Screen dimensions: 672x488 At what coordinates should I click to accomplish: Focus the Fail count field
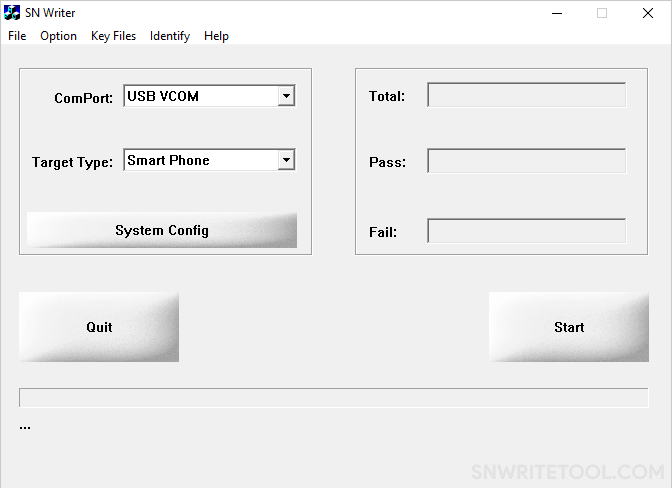pos(526,231)
